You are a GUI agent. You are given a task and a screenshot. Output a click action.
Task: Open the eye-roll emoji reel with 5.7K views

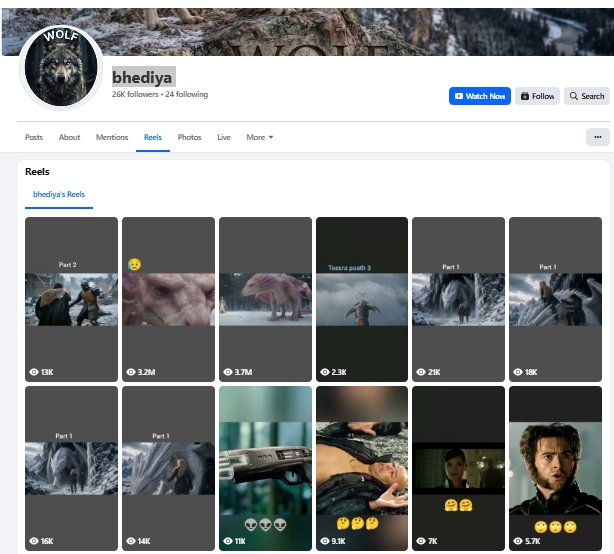click(555, 468)
